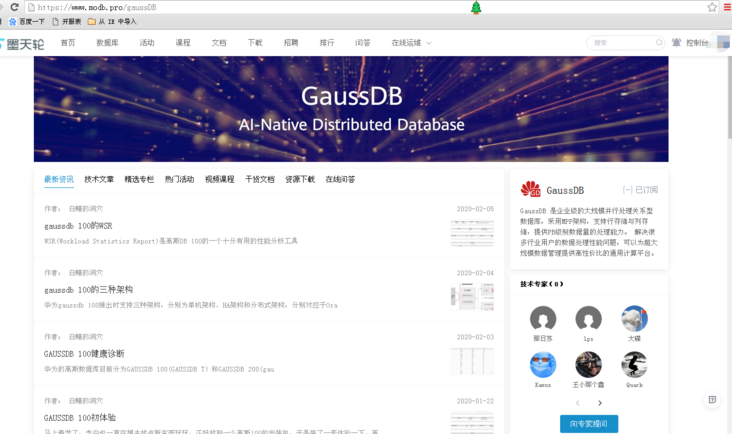Click the date 2020-02-03
The height and width of the screenshot is (434, 732).
[475, 336]
